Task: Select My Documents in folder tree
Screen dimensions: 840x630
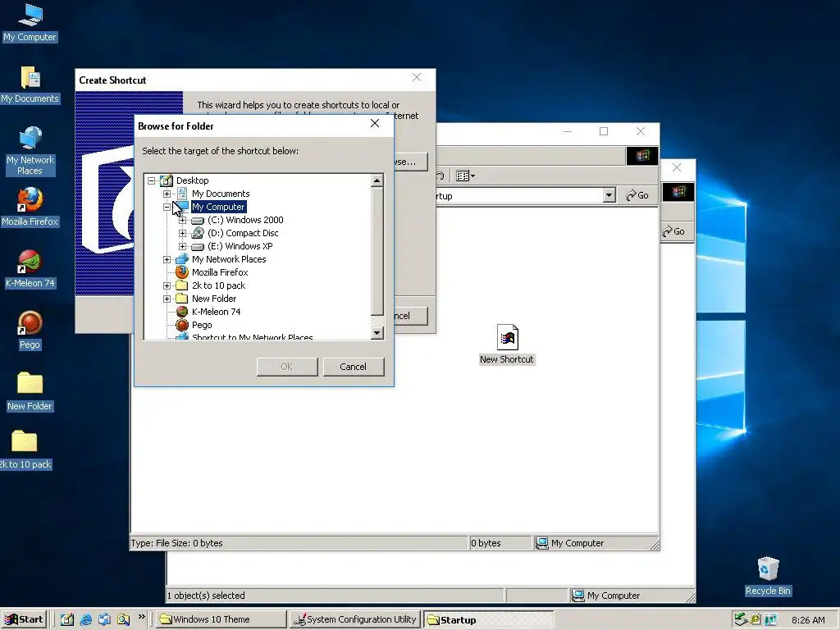Action: coord(221,194)
